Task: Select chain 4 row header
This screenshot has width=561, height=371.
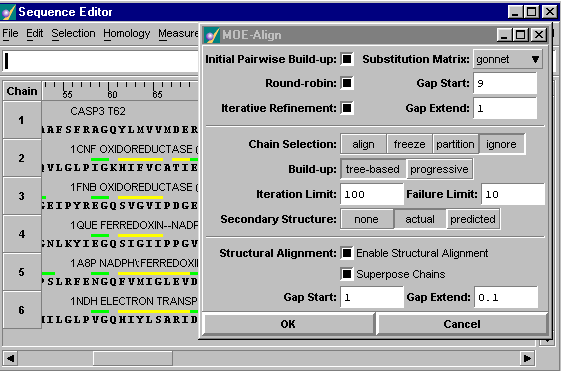Action: pyautogui.click(x=22, y=234)
